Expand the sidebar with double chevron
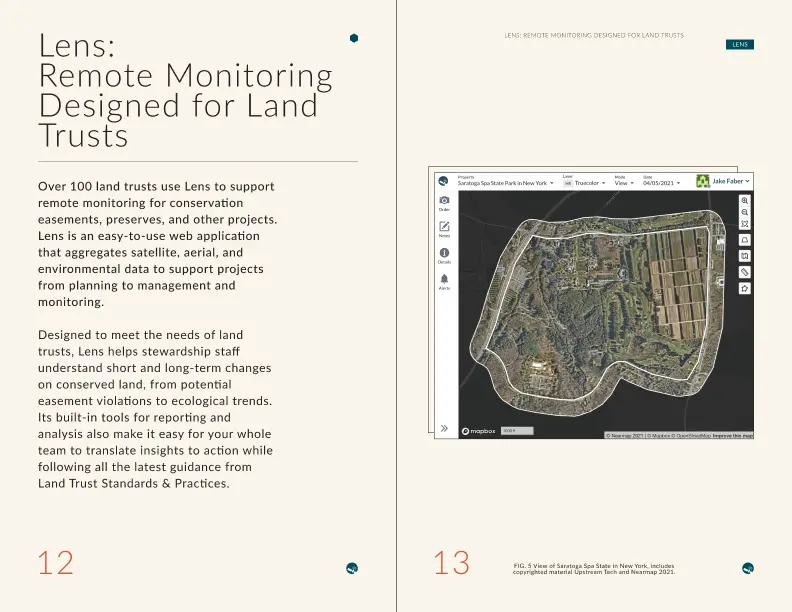Image resolution: width=792 pixels, height=612 pixels. [444, 429]
